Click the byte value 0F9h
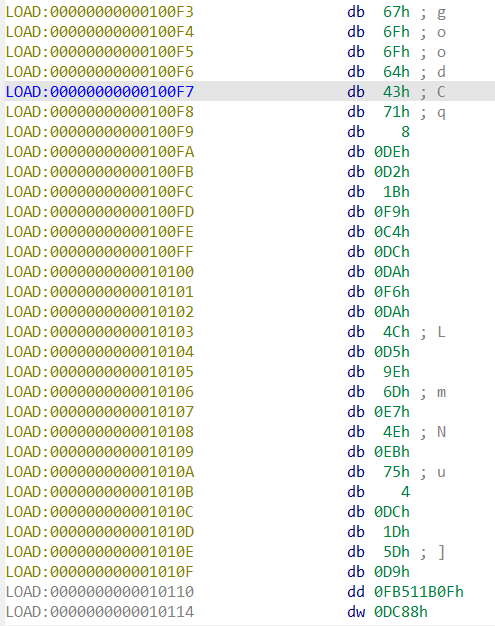The height and width of the screenshot is (626, 495). (x=392, y=212)
